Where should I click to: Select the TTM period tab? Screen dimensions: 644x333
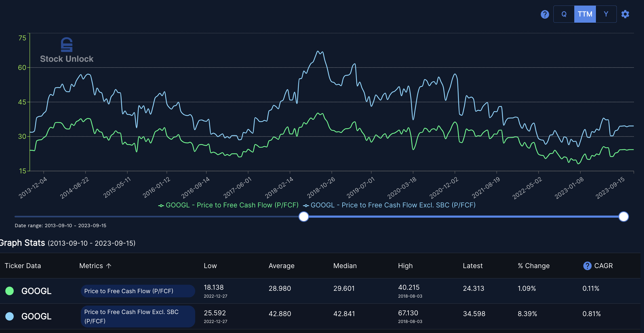point(585,14)
